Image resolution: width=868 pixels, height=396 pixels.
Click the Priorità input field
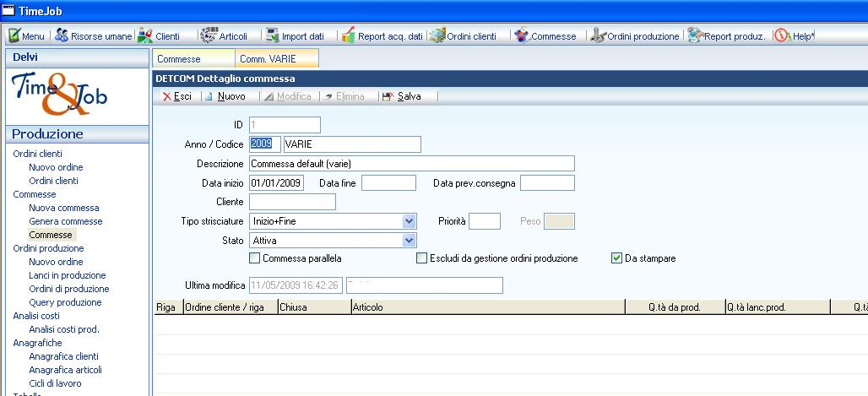[485, 221]
